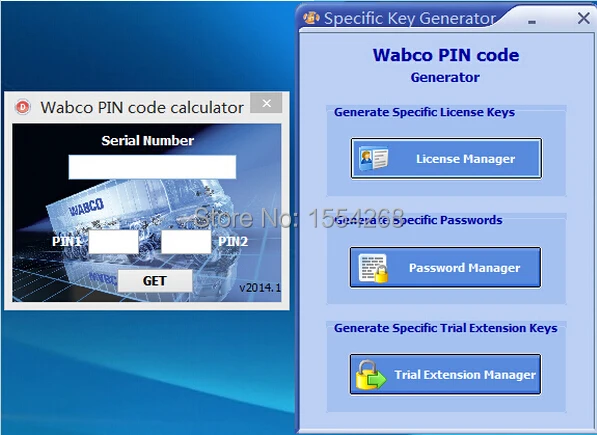Click the 'Wabco PIN code calculator' title text

[x=142, y=108]
